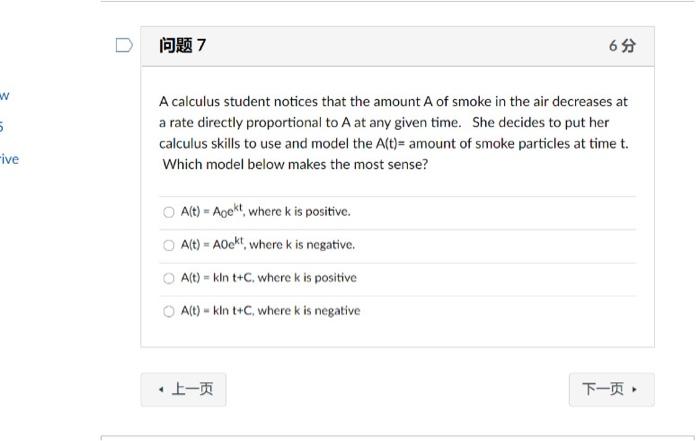The image size is (700, 441).
Task: Choose radio for kln t+C, k positive
Action: pos(168,278)
